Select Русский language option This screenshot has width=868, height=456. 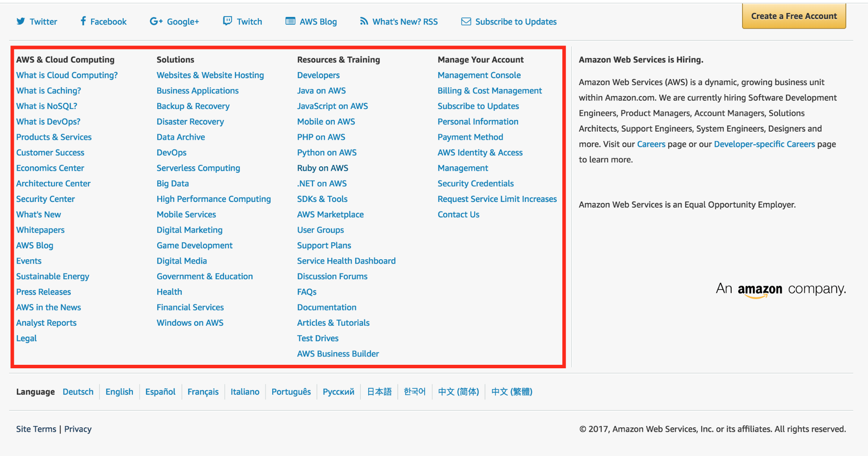(x=338, y=392)
